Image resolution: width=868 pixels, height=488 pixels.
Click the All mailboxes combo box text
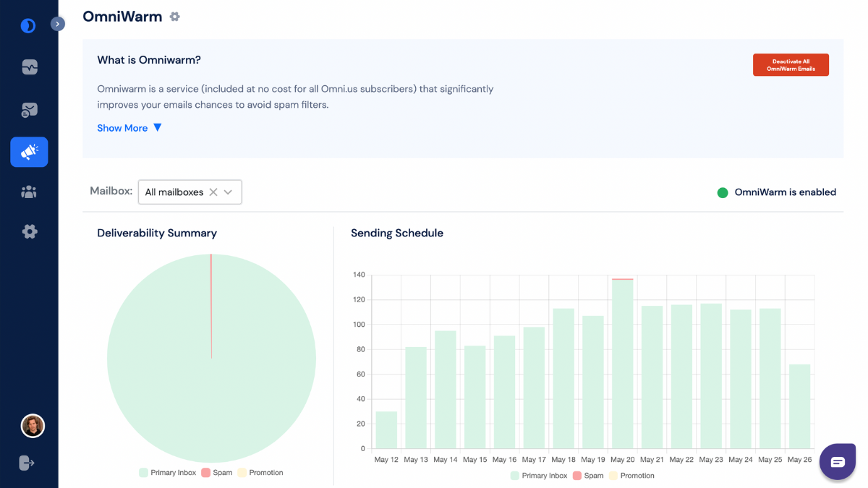coord(174,192)
